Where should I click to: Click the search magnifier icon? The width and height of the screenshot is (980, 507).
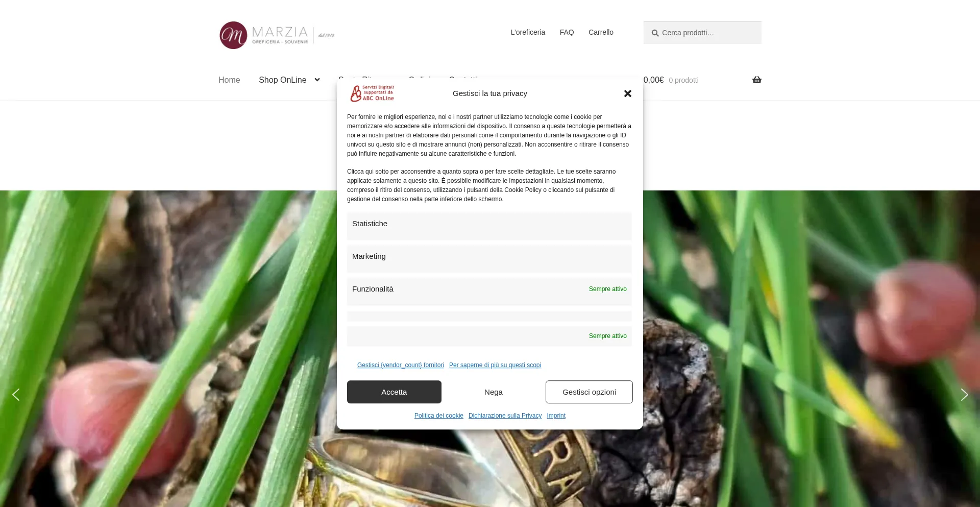(655, 33)
